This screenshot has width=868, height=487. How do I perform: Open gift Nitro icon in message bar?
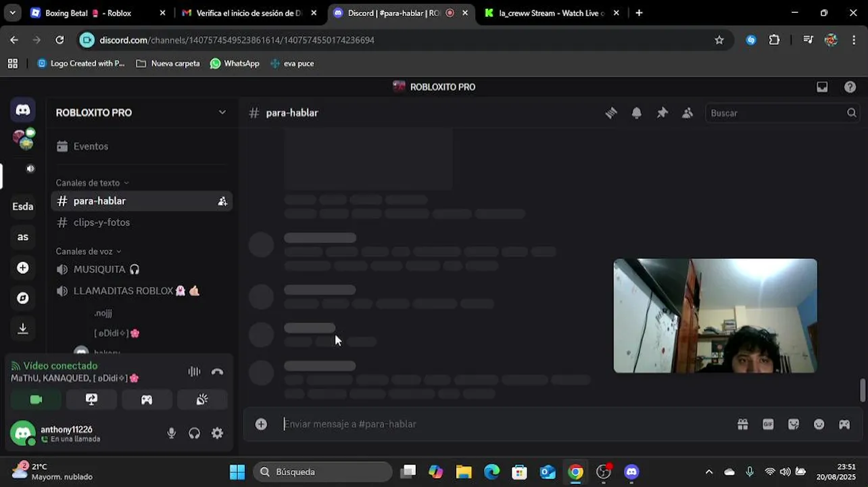743,424
